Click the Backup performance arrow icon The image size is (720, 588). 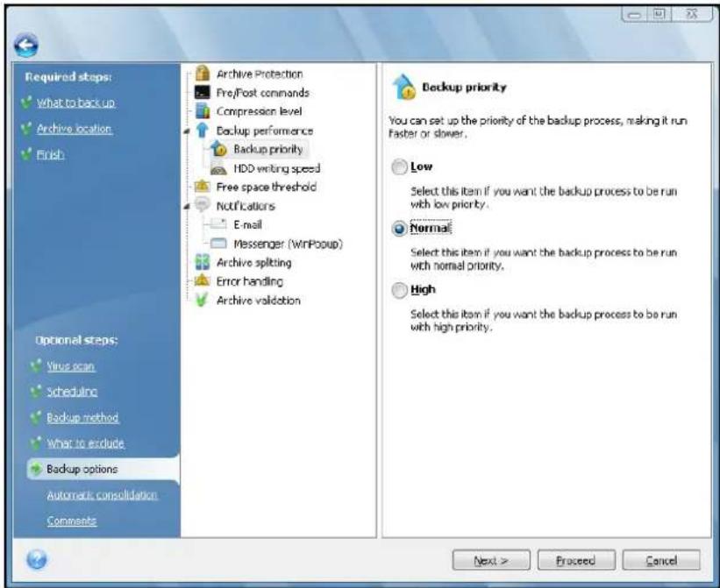pos(202,131)
